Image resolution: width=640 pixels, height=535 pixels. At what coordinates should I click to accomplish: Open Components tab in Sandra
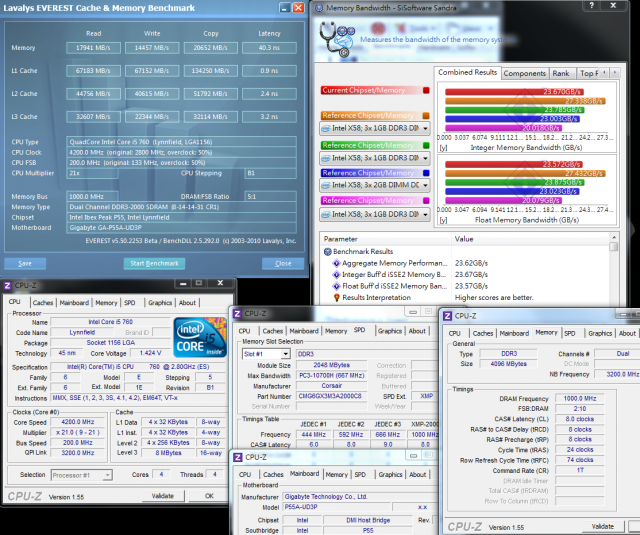(524, 73)
